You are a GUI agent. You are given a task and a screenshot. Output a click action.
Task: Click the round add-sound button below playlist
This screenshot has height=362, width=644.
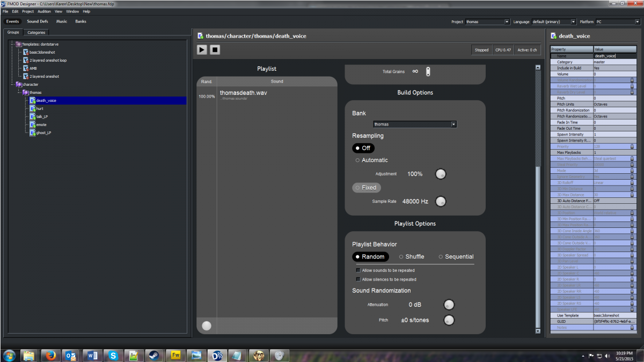coord(207,326)
